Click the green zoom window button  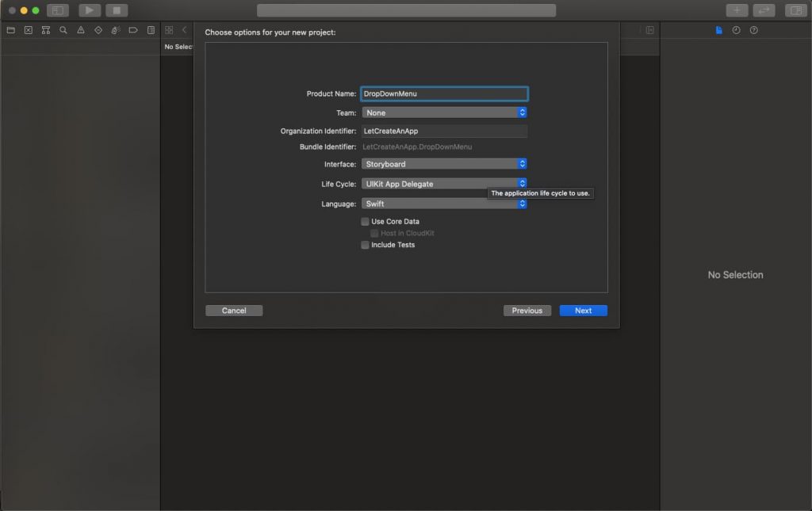click(x=36, y=10)
